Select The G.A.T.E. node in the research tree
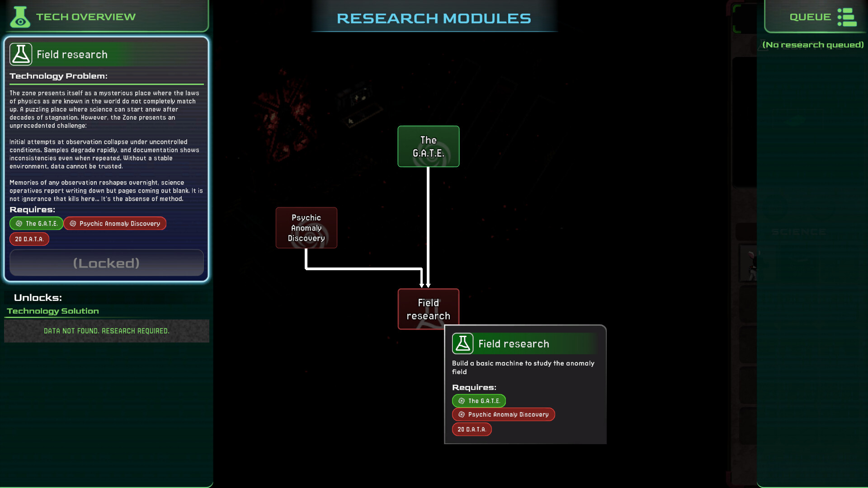This screenshot has width=868, height=488. click(428, 146)
